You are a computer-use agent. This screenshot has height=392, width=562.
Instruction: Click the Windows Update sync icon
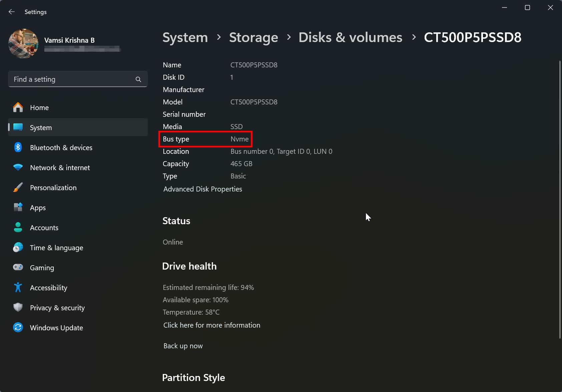tap(18, 327)
